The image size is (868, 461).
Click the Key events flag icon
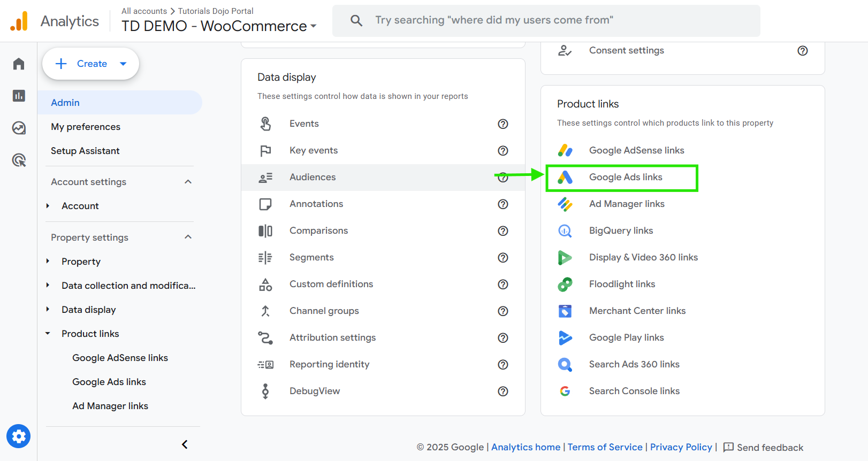265,150
